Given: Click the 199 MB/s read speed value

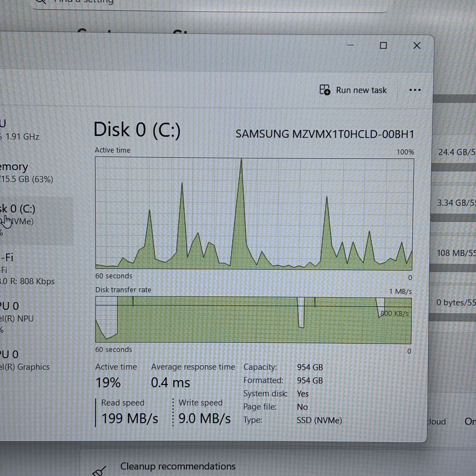Looking at the screenshot, I should coord(130,418).
